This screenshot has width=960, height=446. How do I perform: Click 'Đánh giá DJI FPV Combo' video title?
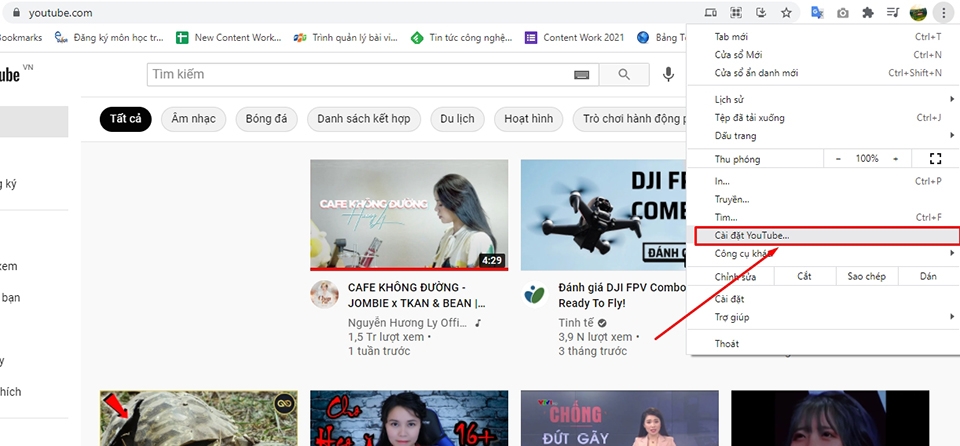pos(623,295)
